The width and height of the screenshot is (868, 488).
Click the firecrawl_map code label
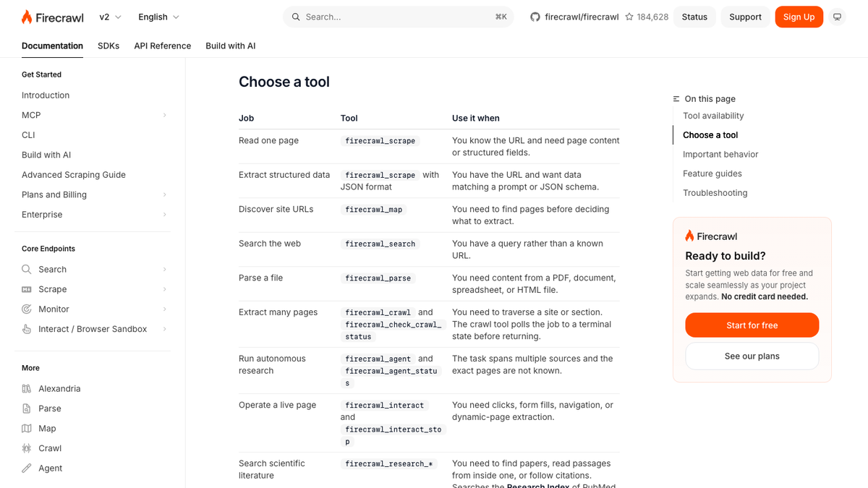pyautogui.click(x=374, y=210)
